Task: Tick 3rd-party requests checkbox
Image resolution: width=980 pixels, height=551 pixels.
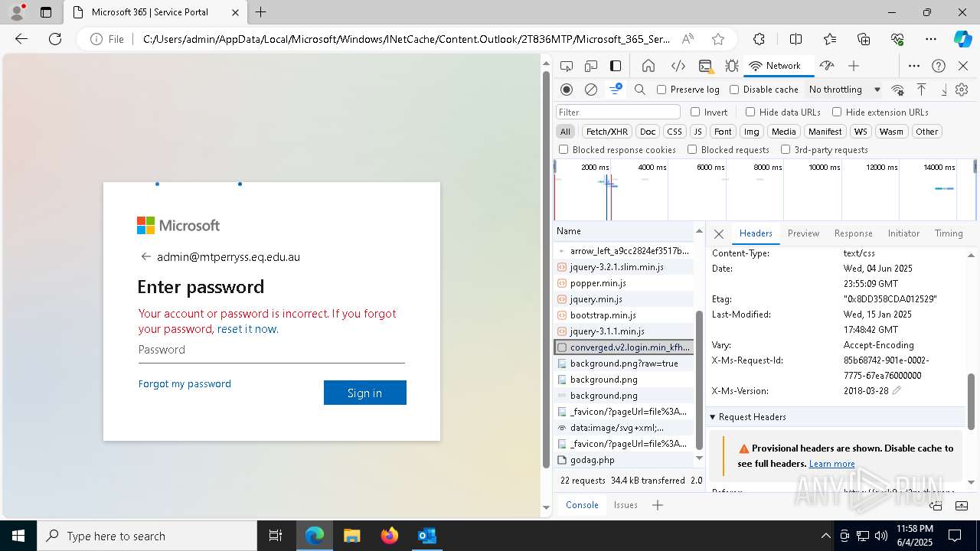Action: point(786,150)
